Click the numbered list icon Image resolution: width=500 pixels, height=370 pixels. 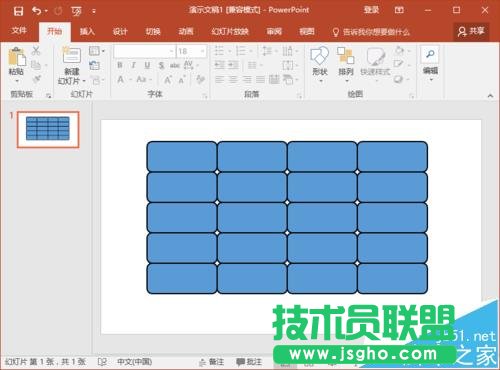(x=241, y=51)
